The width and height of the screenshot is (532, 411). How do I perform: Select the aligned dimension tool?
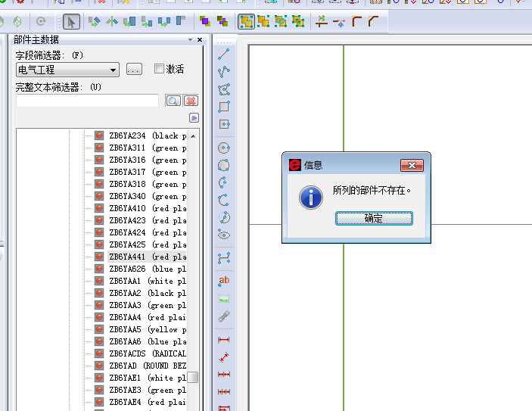[x=224, y=357]
